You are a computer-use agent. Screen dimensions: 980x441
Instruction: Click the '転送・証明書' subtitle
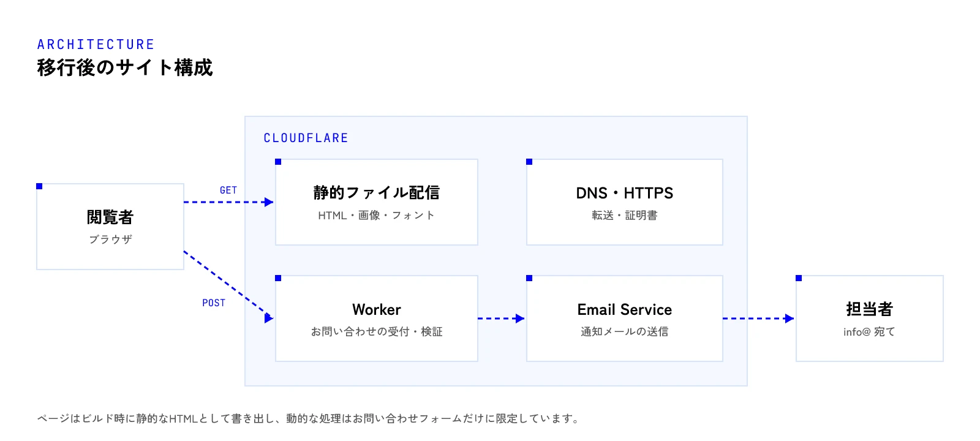(625, 216)
